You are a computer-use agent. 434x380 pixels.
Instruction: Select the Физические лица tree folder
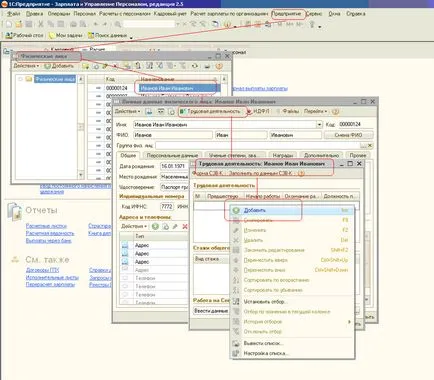pos(55,79)
